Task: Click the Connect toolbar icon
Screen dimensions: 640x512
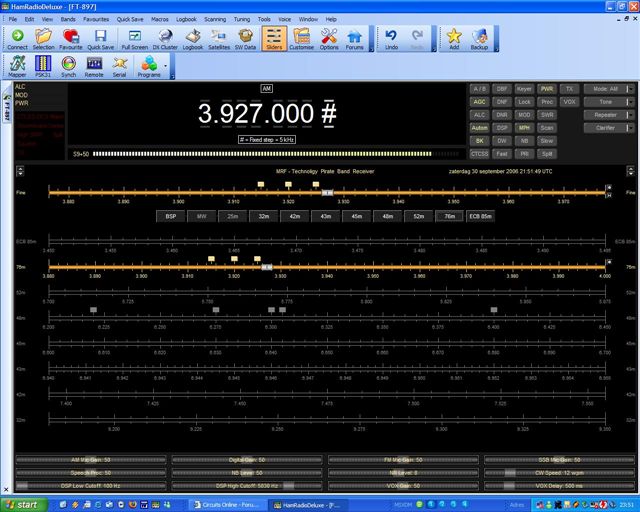Action: point(17,38)
